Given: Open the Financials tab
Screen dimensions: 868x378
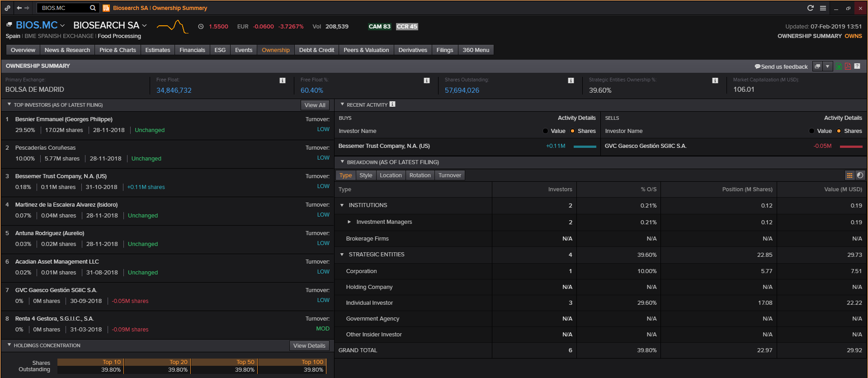Looking at the screenshot, I should tap(192, 50).
